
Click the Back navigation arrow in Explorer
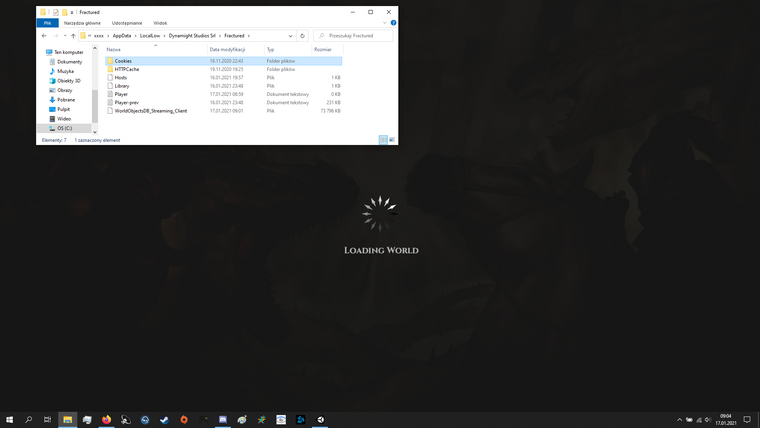(44, 36)
